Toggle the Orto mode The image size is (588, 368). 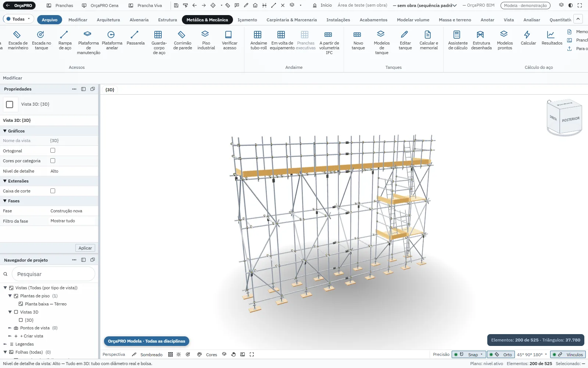point(500,355)
